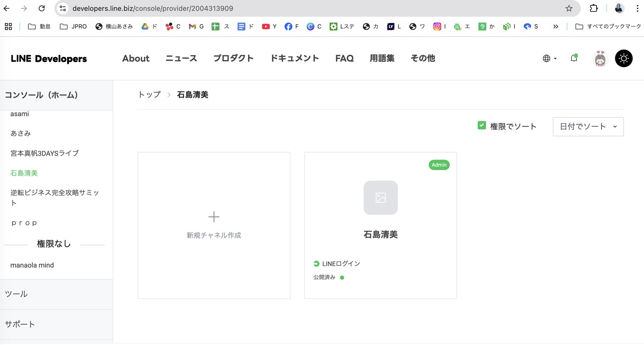The image size is (644, 345).
Task: Expand the ツール sidebar section
Action: coord(56,294)
